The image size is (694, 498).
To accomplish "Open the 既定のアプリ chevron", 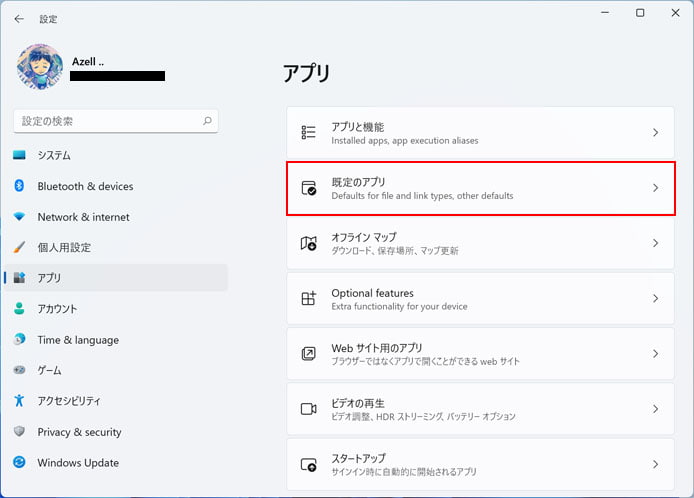I will pyautogui.click(x=655, y=188).
